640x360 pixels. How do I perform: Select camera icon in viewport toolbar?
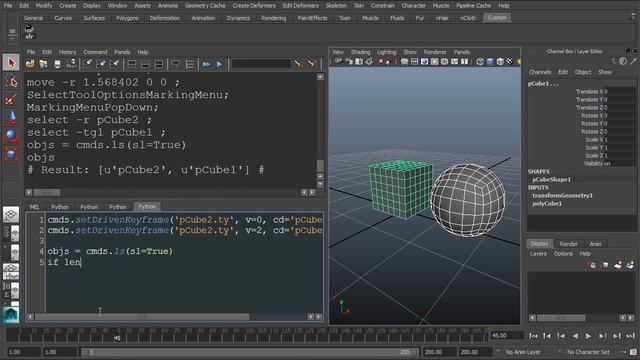pyautogui.click(x=338, y=62)
